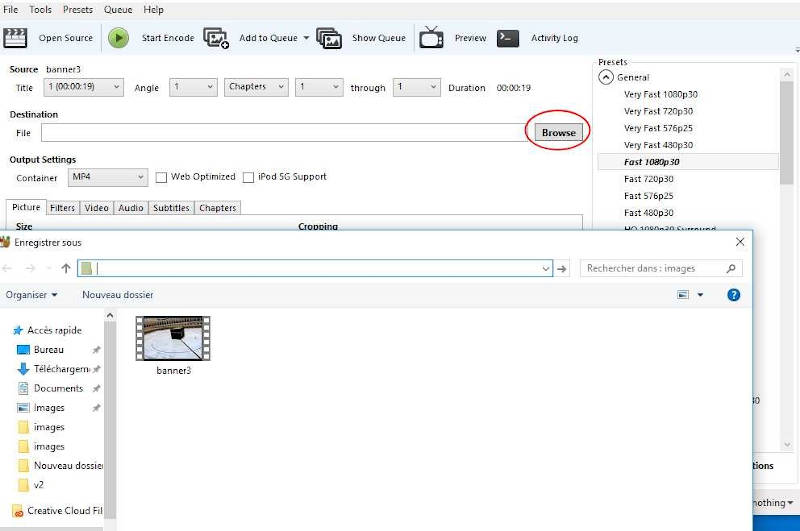Open the Queue menu
This screenshot has height=531, width=800.
[x=118, y=10]
